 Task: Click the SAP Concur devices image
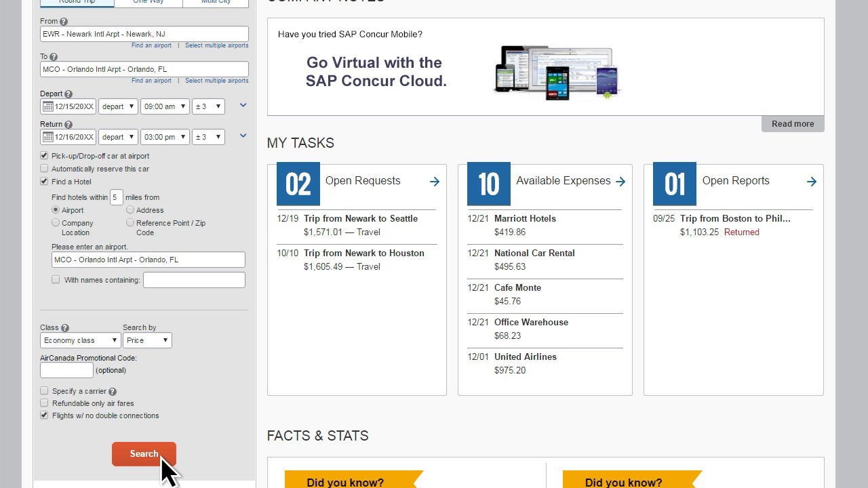click(557, 73)
